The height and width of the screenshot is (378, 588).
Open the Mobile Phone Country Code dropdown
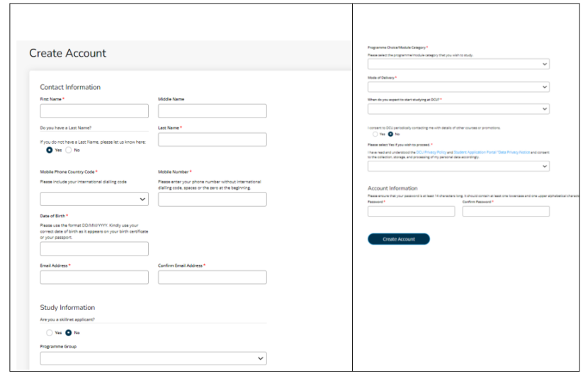click(x=94, y=200)
